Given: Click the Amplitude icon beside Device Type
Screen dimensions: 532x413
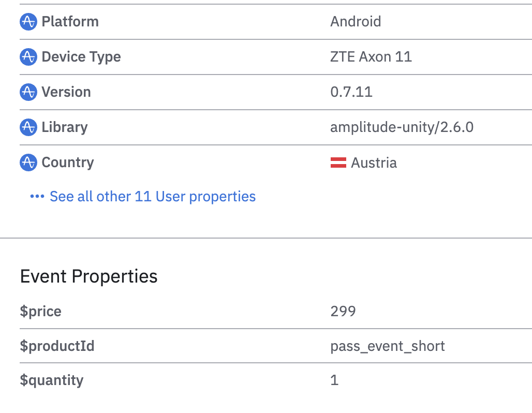Looking at the screenshot, I should (x=28, y=57).
